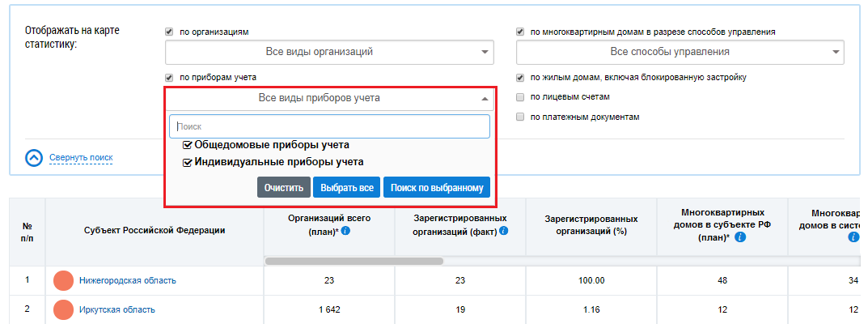Click the Поиск по выбранному button
Image resolution: width=868 pixels, height=324 pixels.
[x=436, y=188]
